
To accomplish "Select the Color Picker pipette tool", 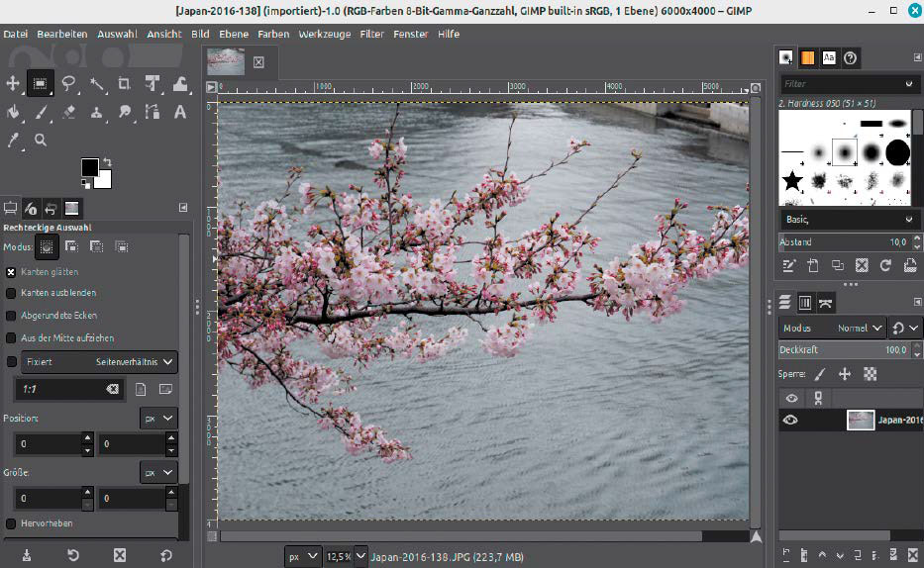I will 12,141.
